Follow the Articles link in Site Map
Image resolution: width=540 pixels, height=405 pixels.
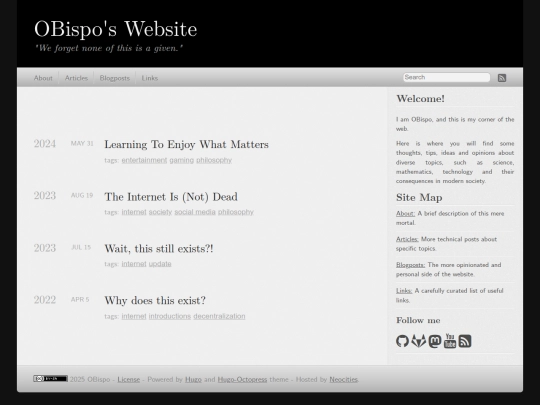point(407,239)
